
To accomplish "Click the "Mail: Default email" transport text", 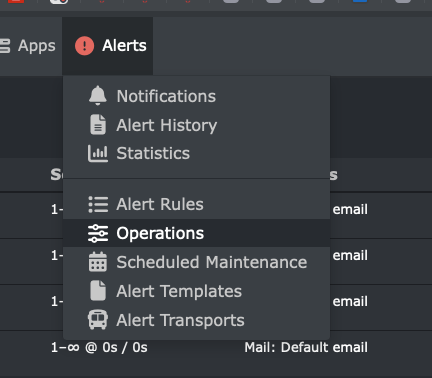I will 306,347.
